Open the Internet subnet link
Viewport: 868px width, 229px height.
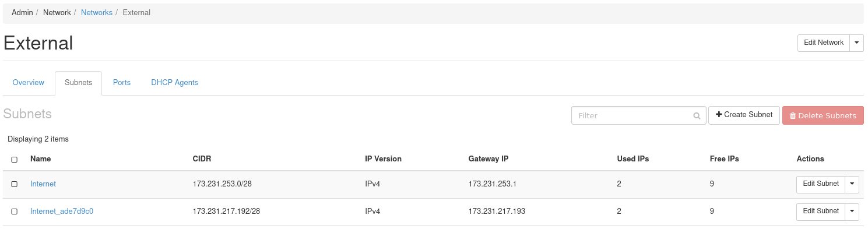click(43, 184)
